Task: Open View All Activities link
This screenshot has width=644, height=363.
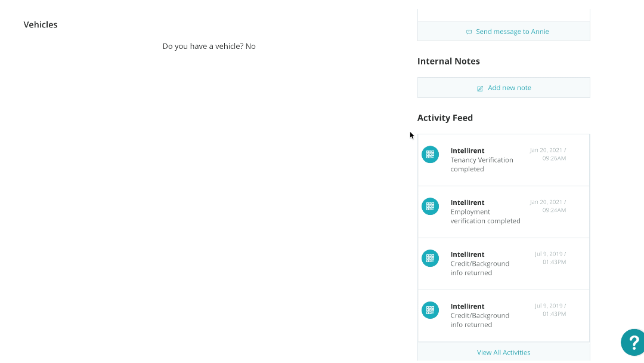Action: [x=503, y=352]
